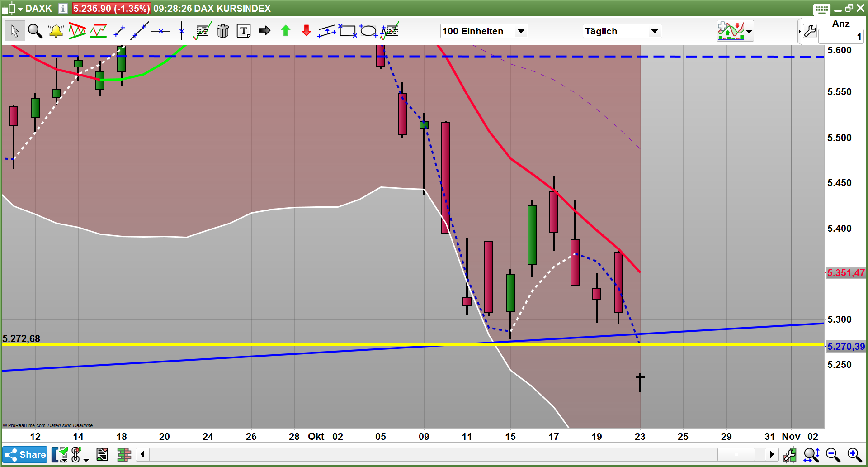Click the DAXK ticker symbol
Image resolution: width=868 pixels, height=467 pixels.
[39, 9]
